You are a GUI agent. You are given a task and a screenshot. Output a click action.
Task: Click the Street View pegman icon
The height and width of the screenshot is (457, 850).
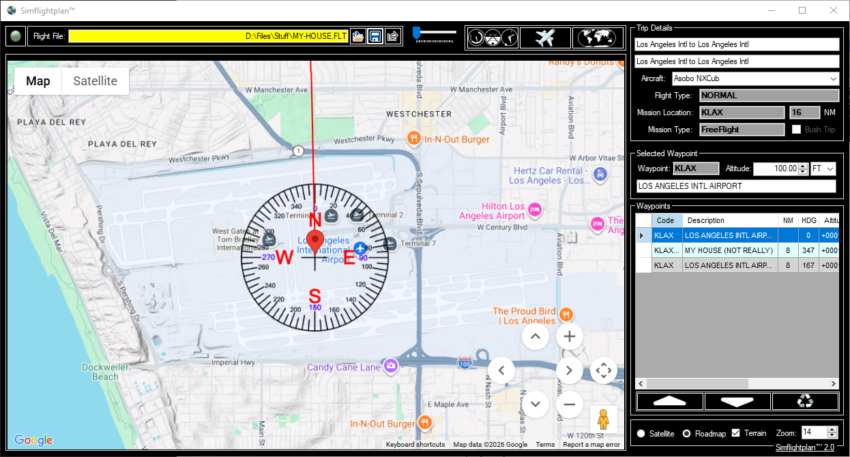[x=603, y=420]
